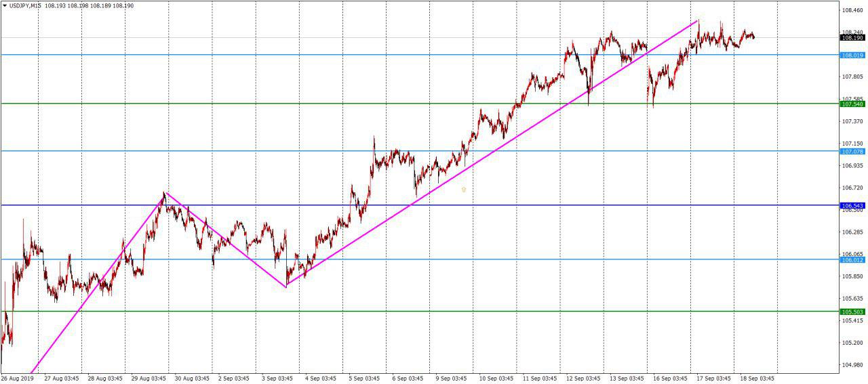
Task: Click the small orange arrow marker on chart
Action: click(463, 190)
